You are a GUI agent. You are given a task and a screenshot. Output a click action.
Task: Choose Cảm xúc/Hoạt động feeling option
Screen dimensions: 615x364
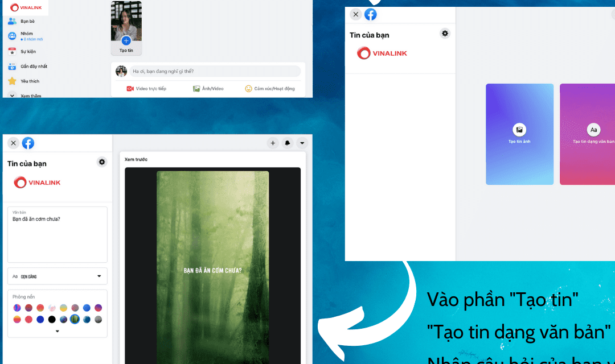(x=270, y=89)
